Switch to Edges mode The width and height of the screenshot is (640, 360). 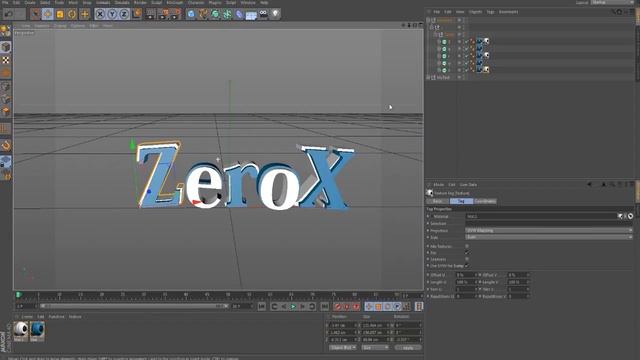point(6,99)
